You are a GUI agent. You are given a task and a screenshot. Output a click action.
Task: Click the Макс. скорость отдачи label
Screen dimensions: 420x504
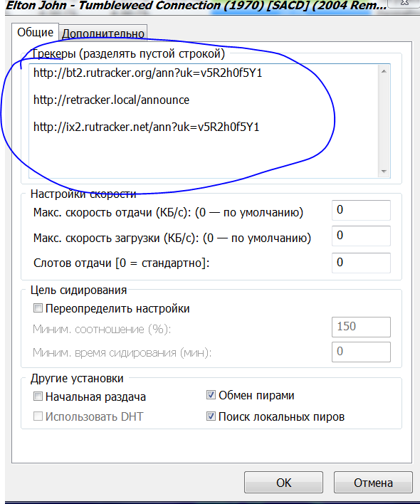click(x=168, y=212)
